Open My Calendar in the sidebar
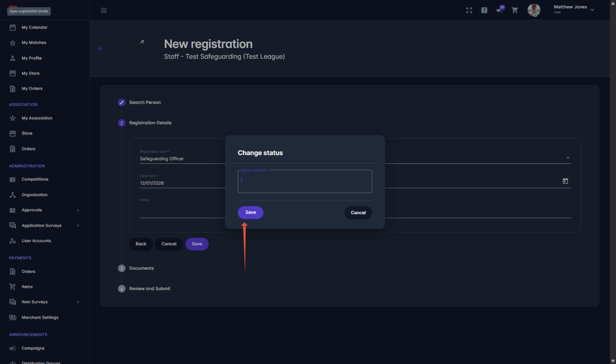This screenshot has width=616, height=364. click(34, 27)
